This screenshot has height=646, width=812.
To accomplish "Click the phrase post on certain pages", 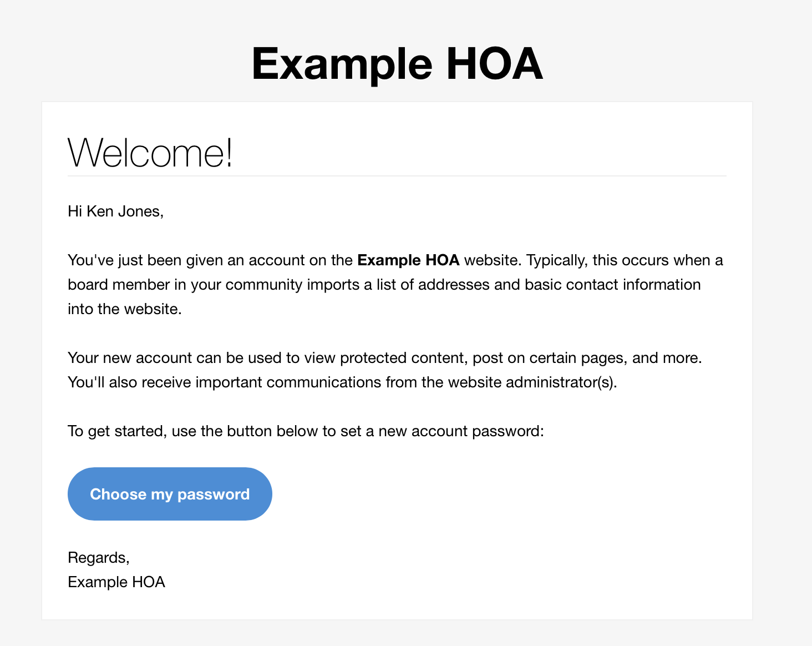I will [550, 358].
